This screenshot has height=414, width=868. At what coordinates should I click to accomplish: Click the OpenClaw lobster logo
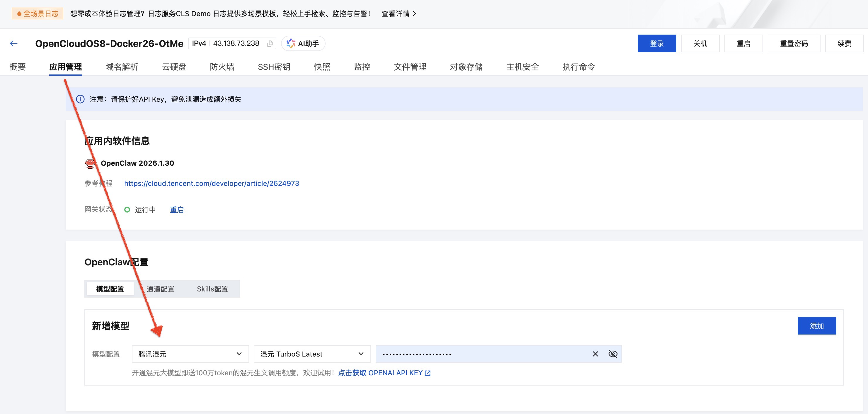[x=90, y=164]
